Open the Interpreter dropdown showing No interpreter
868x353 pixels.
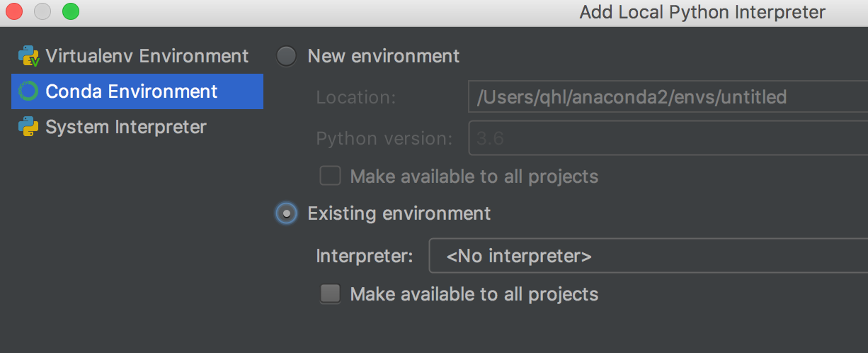[x=648, y=256]
